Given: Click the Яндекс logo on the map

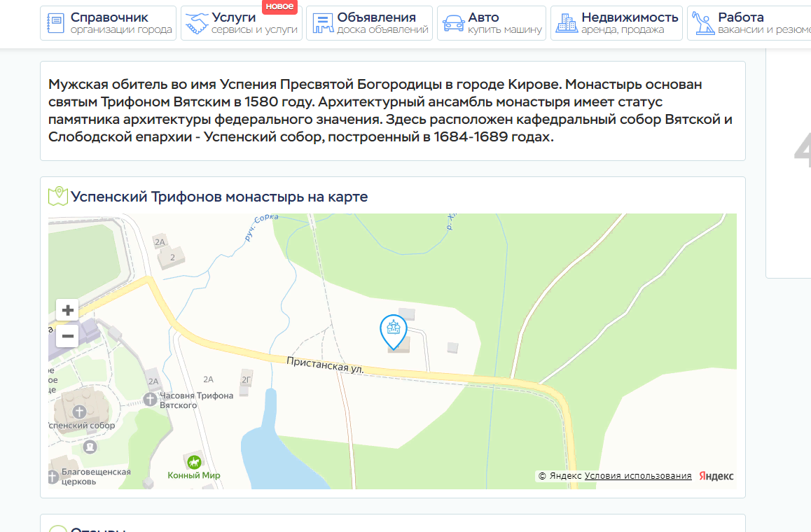Looking at the screenshot, I should click(716, 476).
